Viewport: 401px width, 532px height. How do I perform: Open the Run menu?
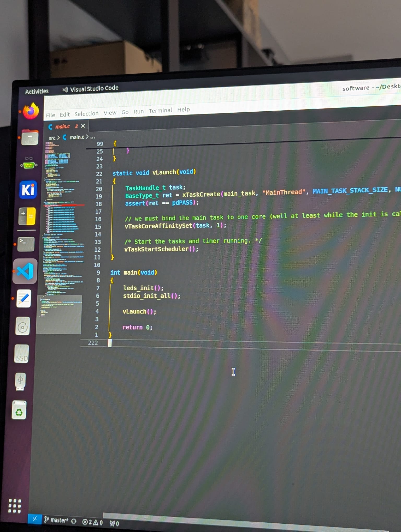coord(139,112)
